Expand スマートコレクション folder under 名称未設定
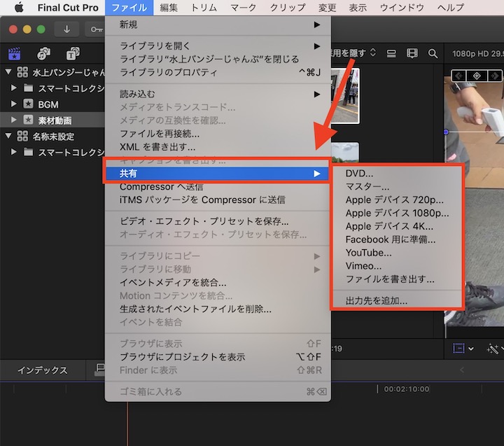Image resolution: width=504 pixels, height=446 pixels. pyautogui.click(x=13, y=151)
